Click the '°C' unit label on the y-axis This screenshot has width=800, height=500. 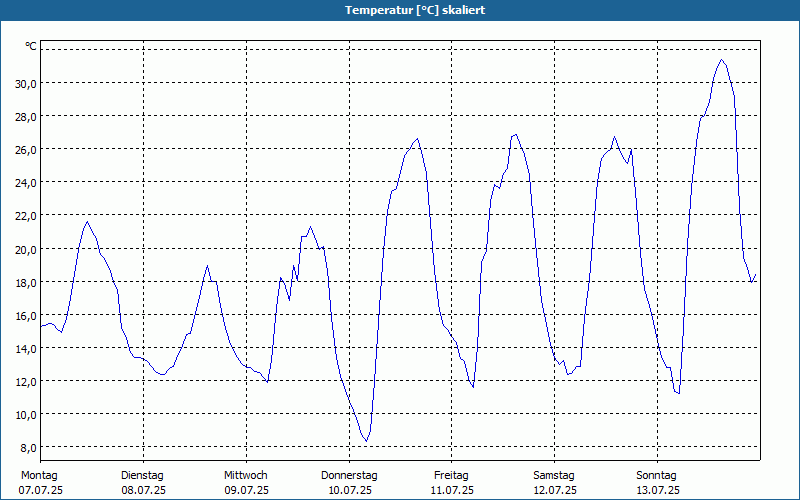pos(31,46)
